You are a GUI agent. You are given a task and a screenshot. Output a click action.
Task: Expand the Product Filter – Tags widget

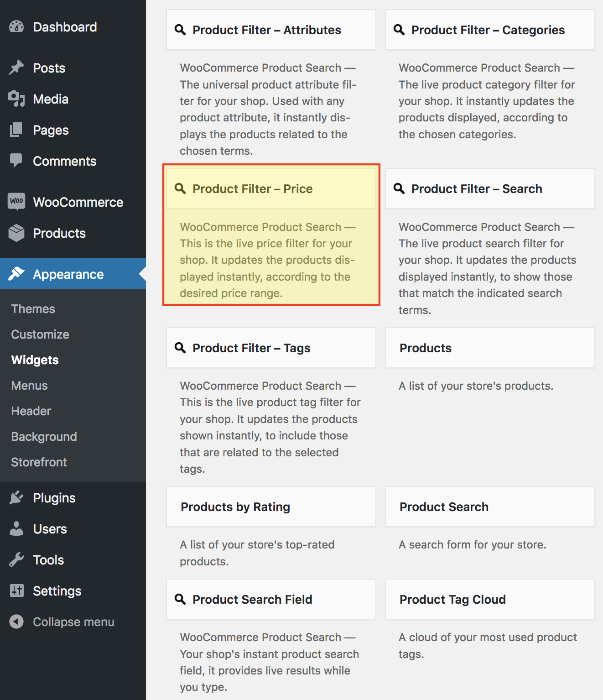click(271, 348)
